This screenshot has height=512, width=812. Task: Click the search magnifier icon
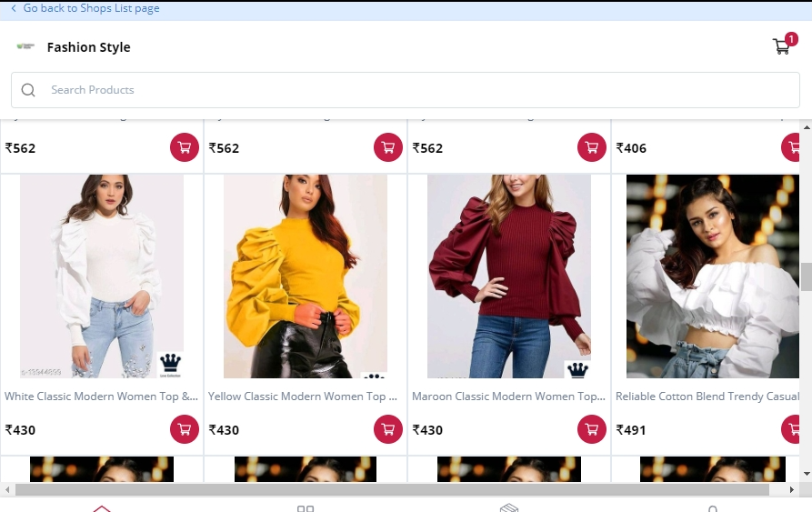coord(28,90)
